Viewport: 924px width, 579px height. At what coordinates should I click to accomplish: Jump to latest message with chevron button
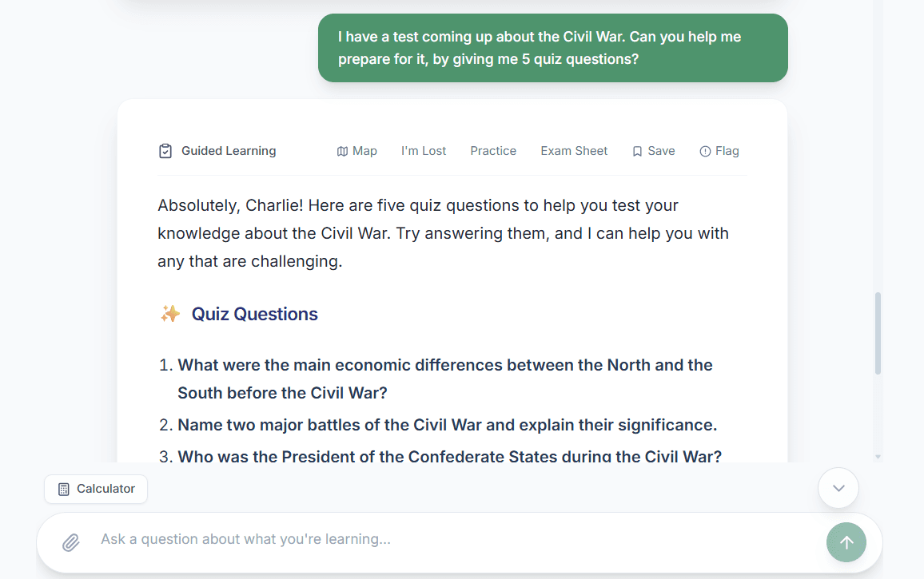point(838,488)
